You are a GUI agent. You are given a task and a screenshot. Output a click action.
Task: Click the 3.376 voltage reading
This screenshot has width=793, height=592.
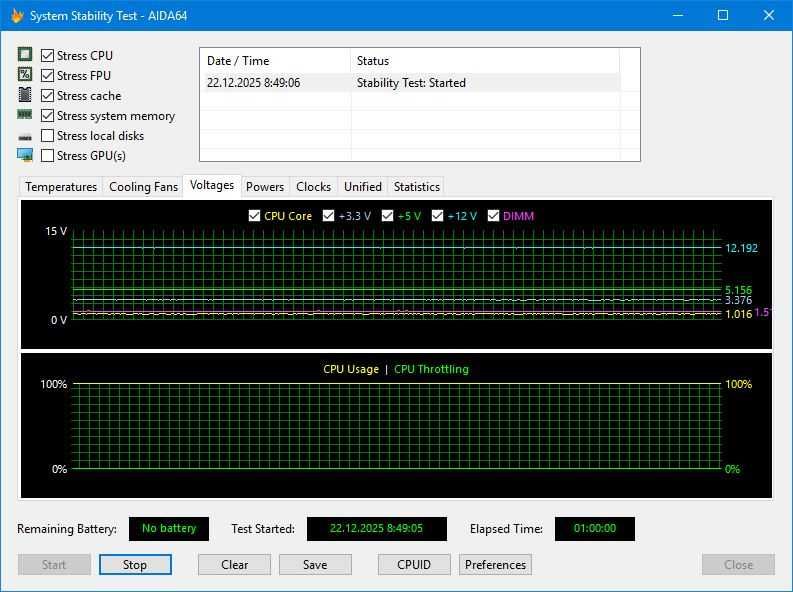point(738,300)
